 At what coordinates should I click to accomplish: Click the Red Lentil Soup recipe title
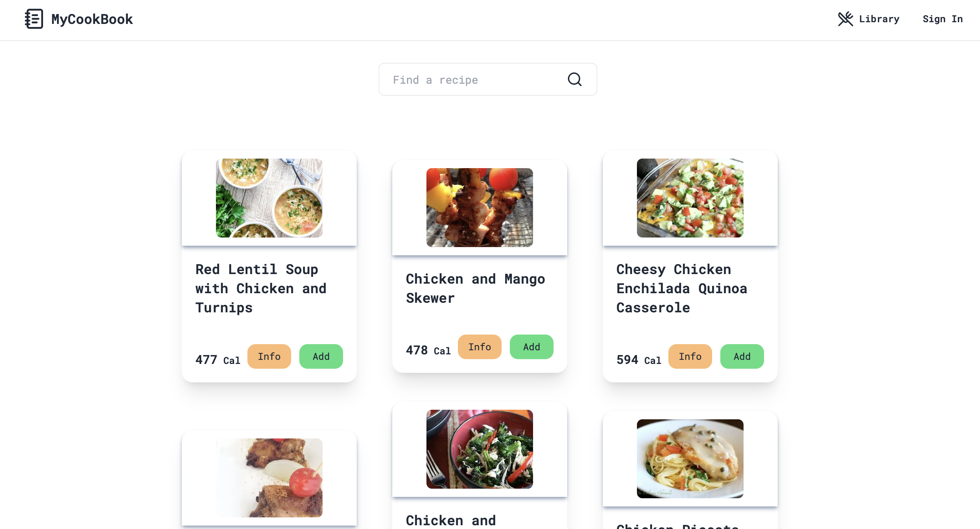coord(261,288)
